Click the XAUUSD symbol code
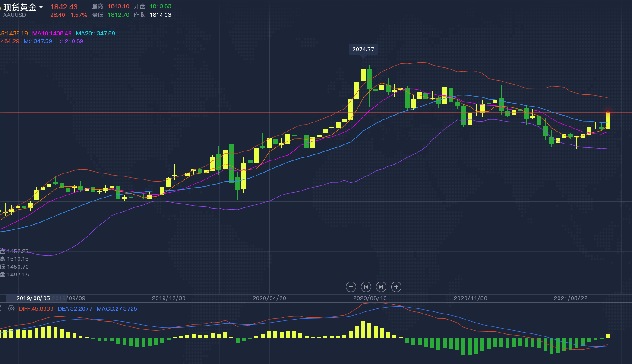 pos(15,15)
